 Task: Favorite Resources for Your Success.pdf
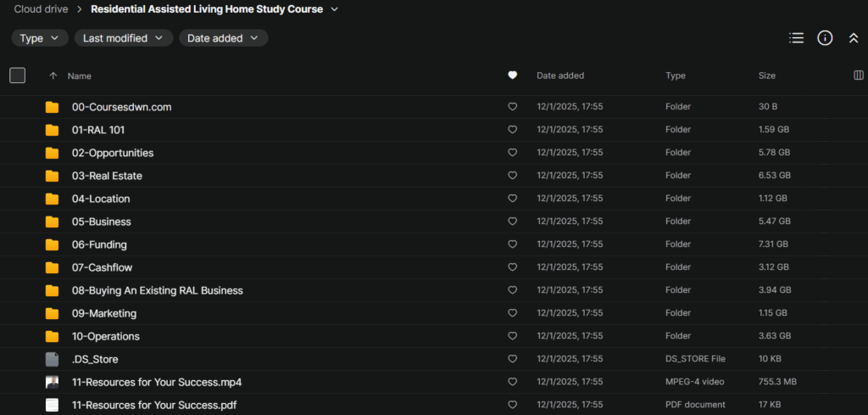[512, 405]
